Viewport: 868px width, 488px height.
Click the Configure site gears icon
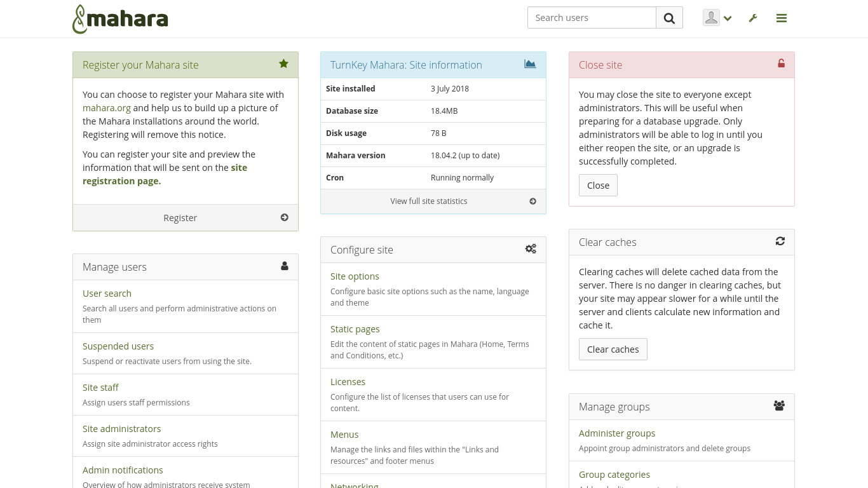(531, 249)
